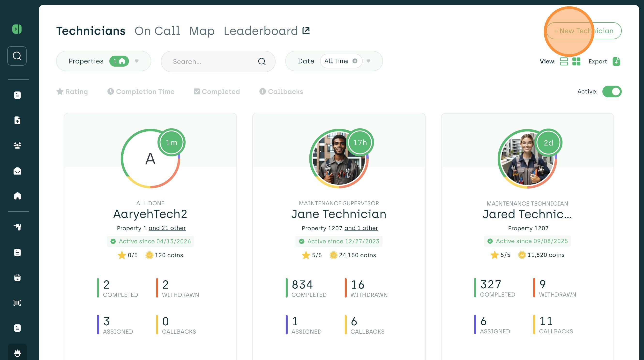Toggle the Completed sort filter
Viewport: 644px width, 360px height.
point(217,92)
